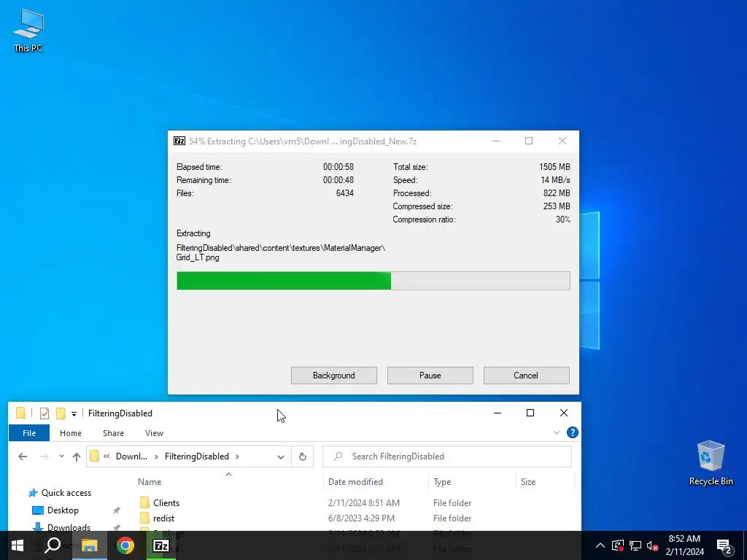Click the muted volume tray icon

click(653, 545)
